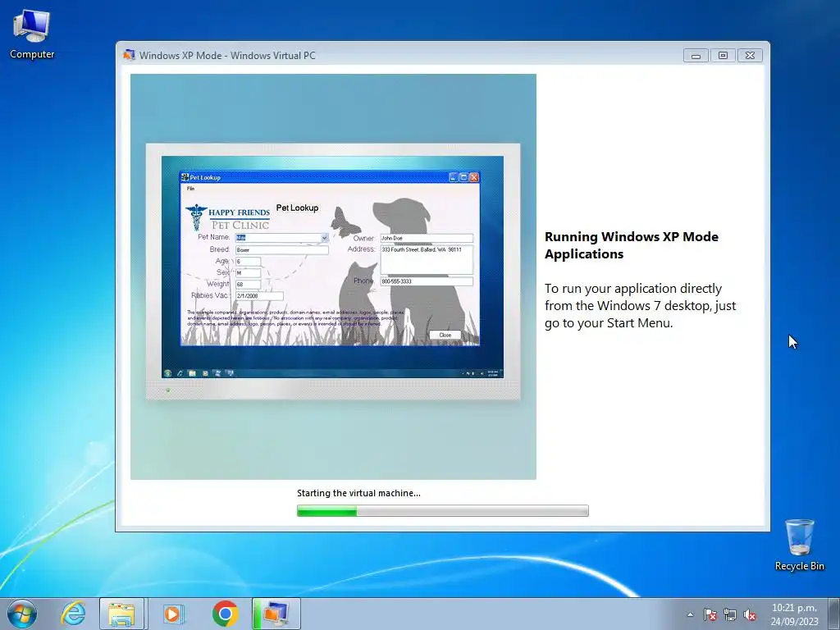Open the clock showing 10:21 p.m.
840x630 pixels.
coord(794,614)
